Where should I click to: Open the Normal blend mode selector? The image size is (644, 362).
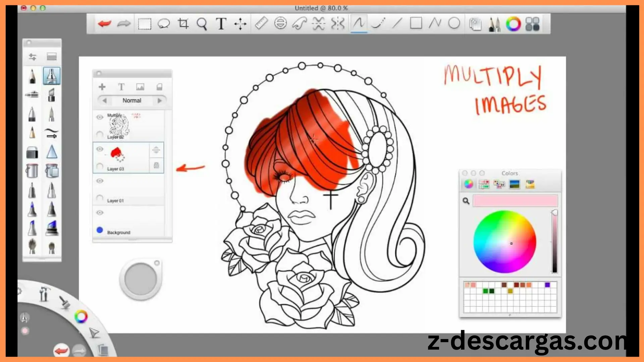(x=132, y=101)
